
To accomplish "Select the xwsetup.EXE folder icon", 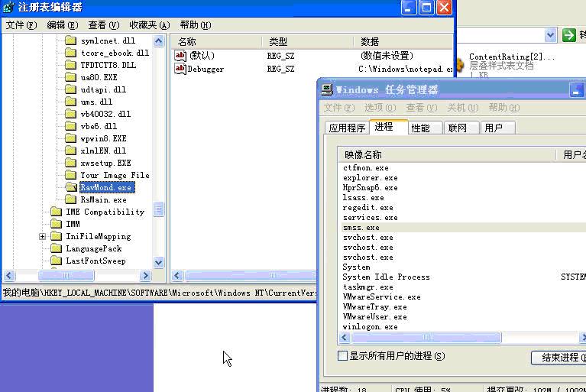I will (70, 163).
